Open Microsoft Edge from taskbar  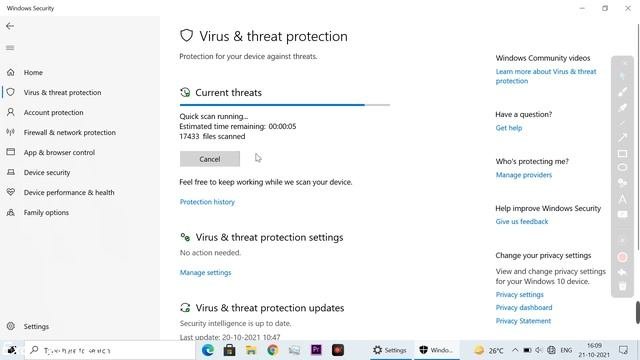[208, 350]
